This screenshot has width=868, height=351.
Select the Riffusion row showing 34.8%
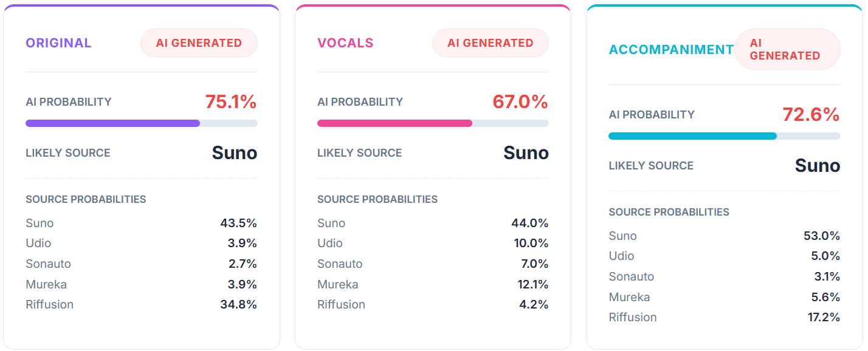click(x=141, y=304)
